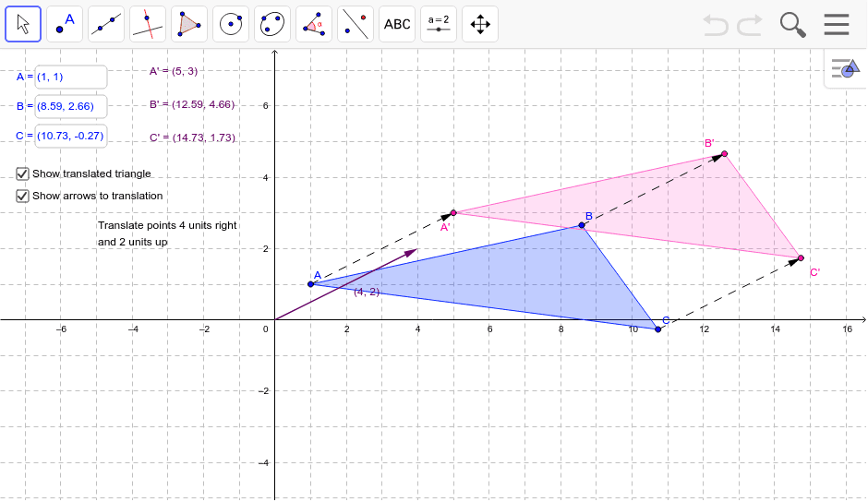Select the Point tool
This screenshot has width=868, height=502.
pyautogui.click(x=65, y=24)
